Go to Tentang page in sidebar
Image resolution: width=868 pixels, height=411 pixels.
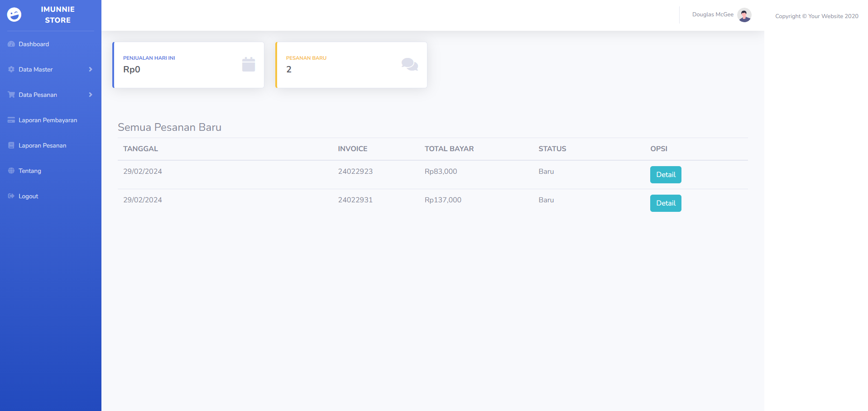[30, 171]
